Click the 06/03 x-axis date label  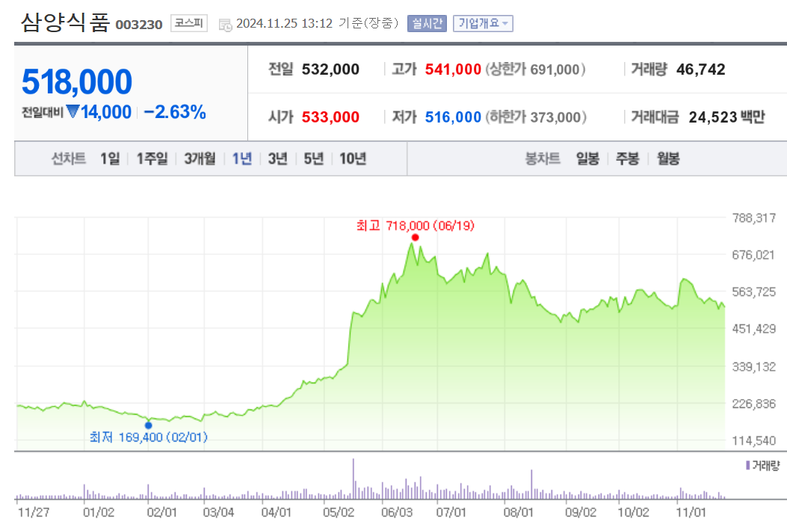(397, 513)
